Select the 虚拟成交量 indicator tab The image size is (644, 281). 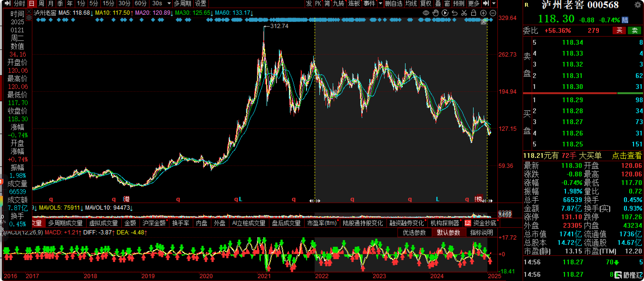pos(104,223)
